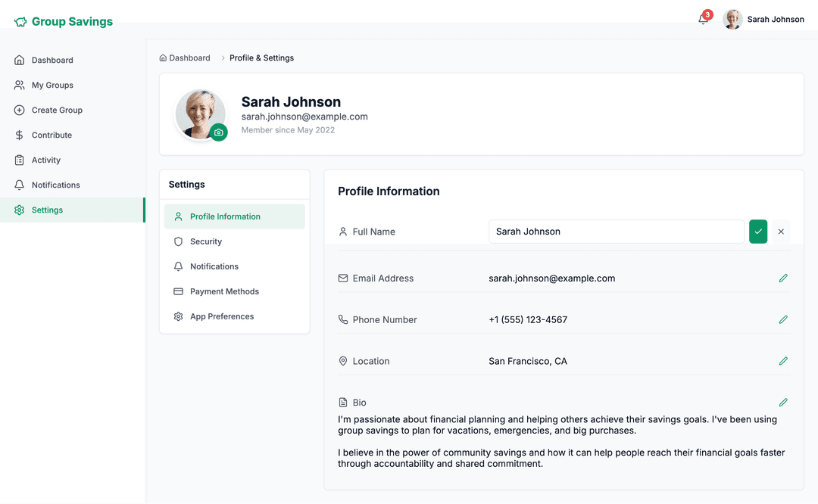Open Activity in the left sidebar
Screen dimensions: 818x504
[48, 160]
